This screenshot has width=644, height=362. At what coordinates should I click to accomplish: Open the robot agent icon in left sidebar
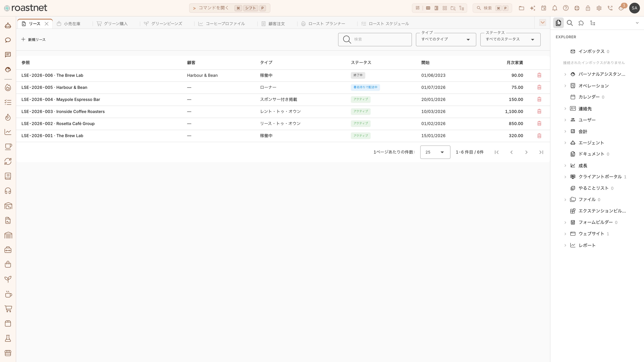tap(8, 25)
